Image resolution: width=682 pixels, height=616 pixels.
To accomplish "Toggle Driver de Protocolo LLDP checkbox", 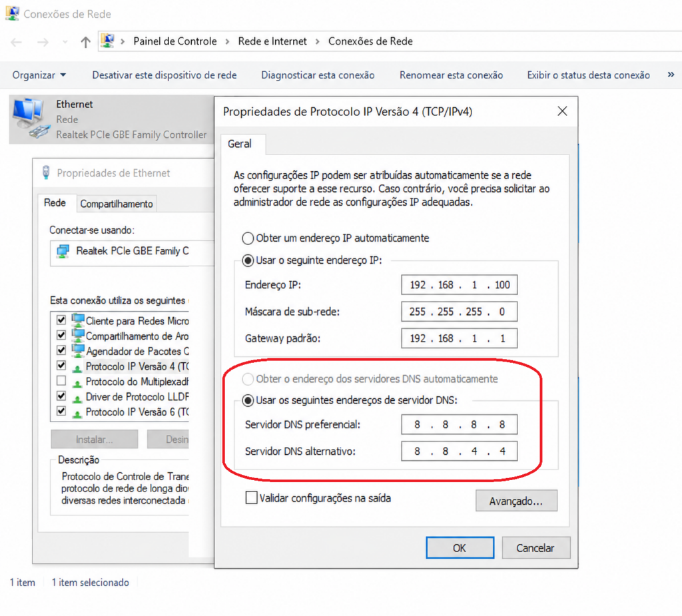I will click(61, 396).
